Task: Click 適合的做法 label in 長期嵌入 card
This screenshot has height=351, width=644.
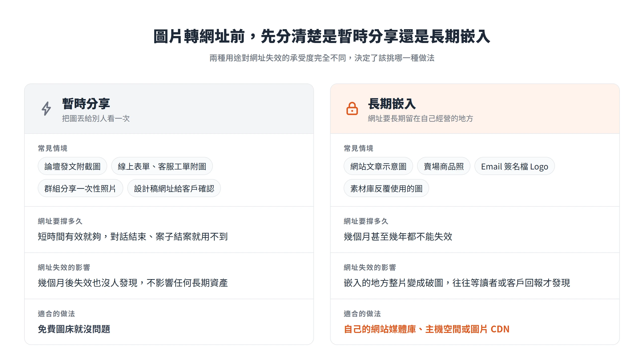Action: coord(362,314)
